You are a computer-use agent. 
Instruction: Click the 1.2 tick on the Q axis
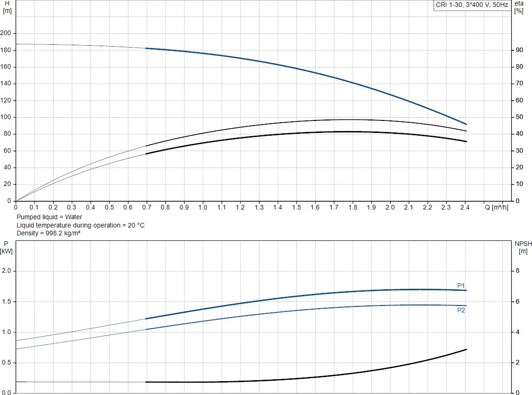pyautogui.click(x=240, y=207)
